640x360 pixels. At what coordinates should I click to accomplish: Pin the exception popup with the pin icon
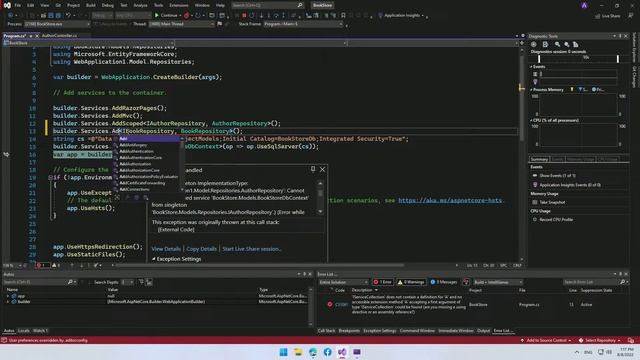click(x=313, y=169)
